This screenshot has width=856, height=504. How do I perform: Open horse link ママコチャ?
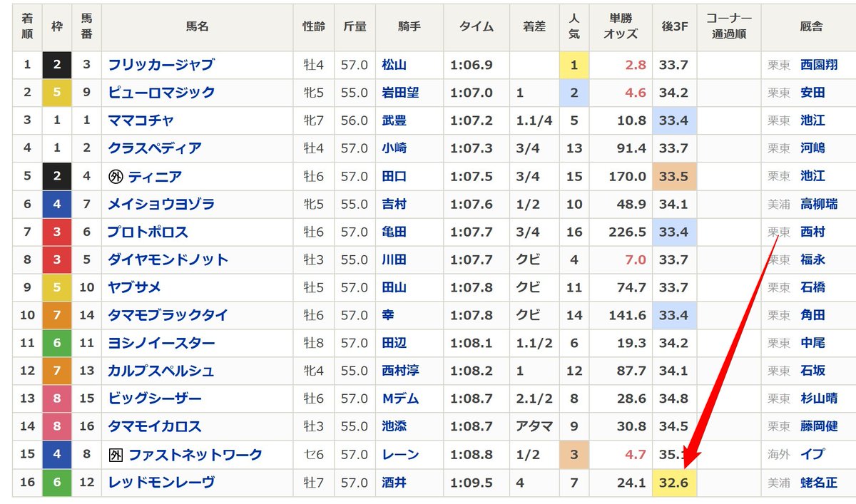pyautogui.click(x=141, y=120)
